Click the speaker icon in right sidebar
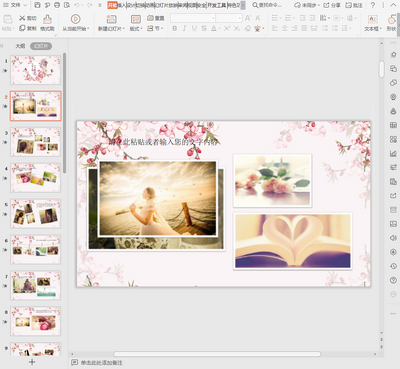 pyautogui.click(x=393, y=238)
